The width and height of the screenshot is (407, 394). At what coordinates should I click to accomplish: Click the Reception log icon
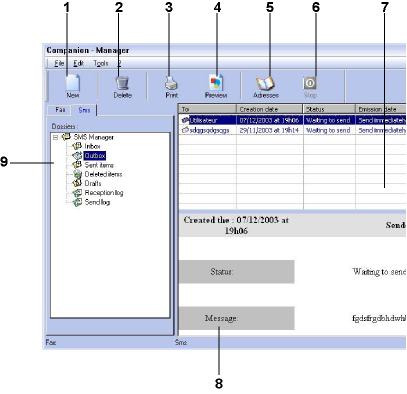(77, 192)
